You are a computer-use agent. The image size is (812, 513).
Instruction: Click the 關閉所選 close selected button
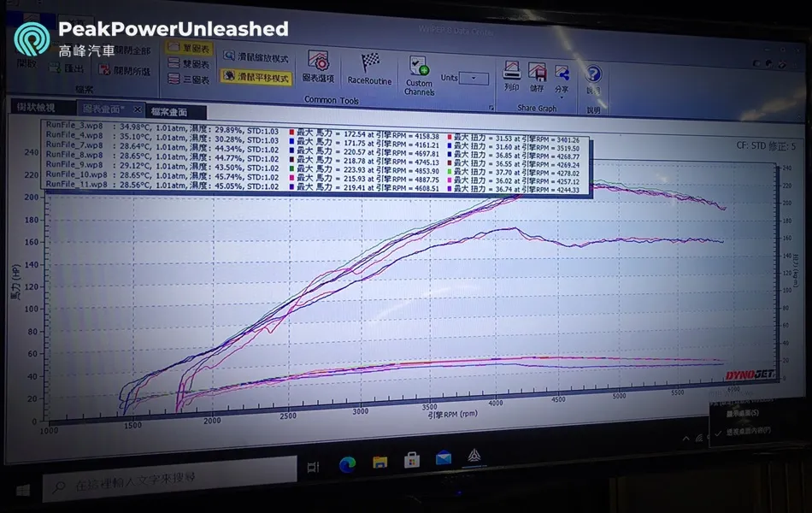(x=125, y=70)
